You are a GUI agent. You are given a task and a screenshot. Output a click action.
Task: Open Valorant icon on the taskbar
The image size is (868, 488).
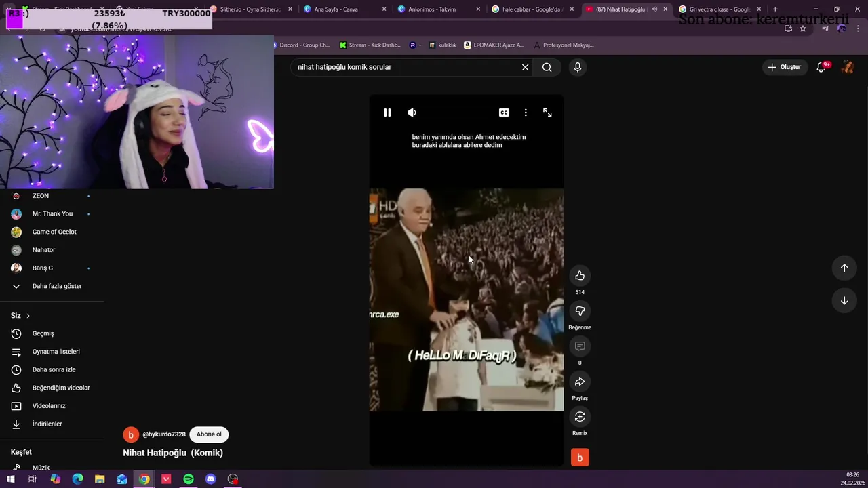166,479
